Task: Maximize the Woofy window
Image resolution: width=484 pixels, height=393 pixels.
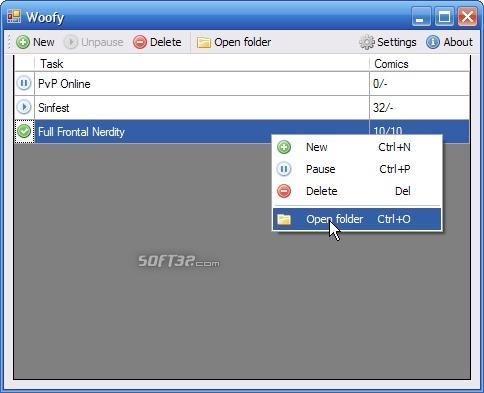Action: (x=444, y=17)
